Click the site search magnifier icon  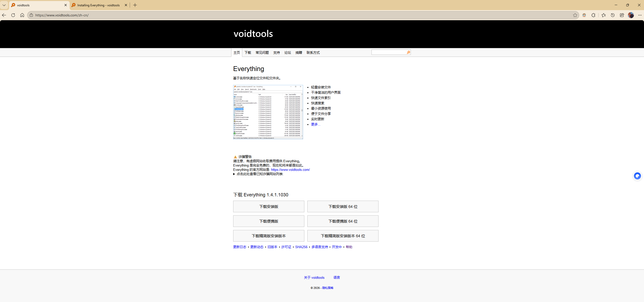[x=408, y=52]
